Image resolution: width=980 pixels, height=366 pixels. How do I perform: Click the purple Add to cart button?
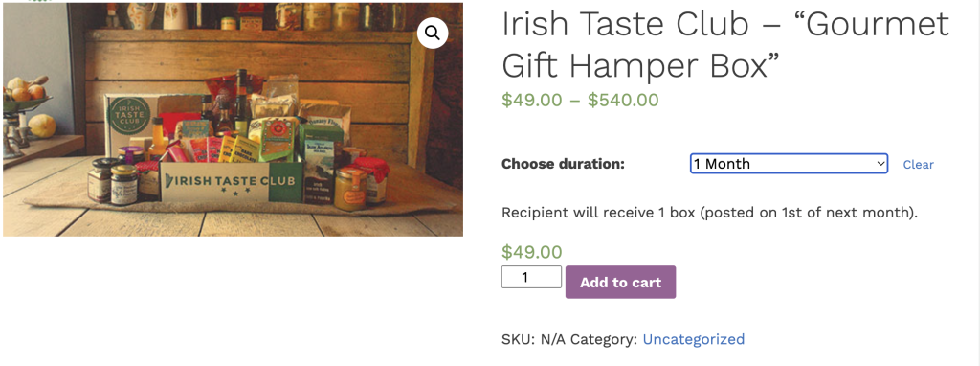[x=620, y=282]
